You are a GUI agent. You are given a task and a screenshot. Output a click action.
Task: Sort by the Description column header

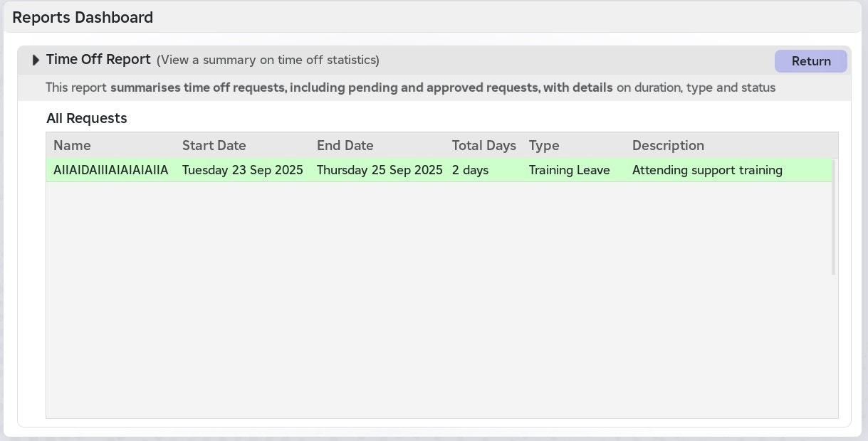tap(668, 146)
